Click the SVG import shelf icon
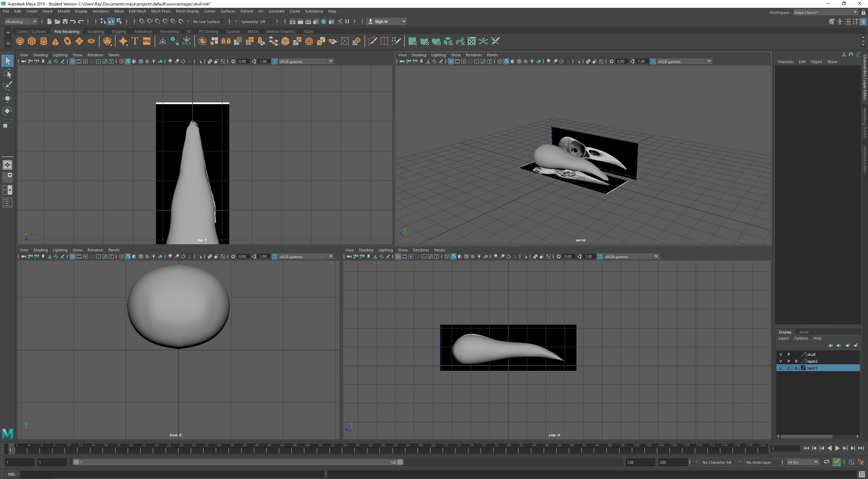The image size is (868, 479). pos(147,41)
